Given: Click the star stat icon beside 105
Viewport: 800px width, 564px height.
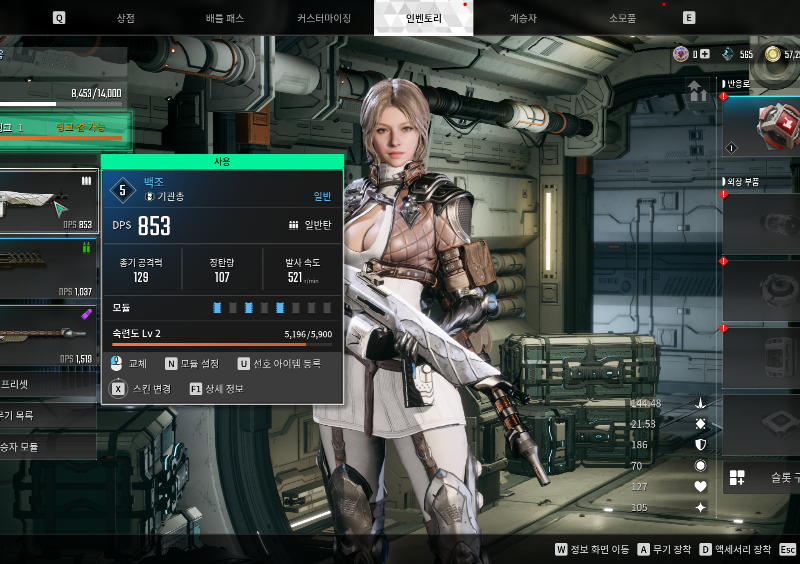Looking at the screenshot, I should pyautogui.click(x=701, y=507).
